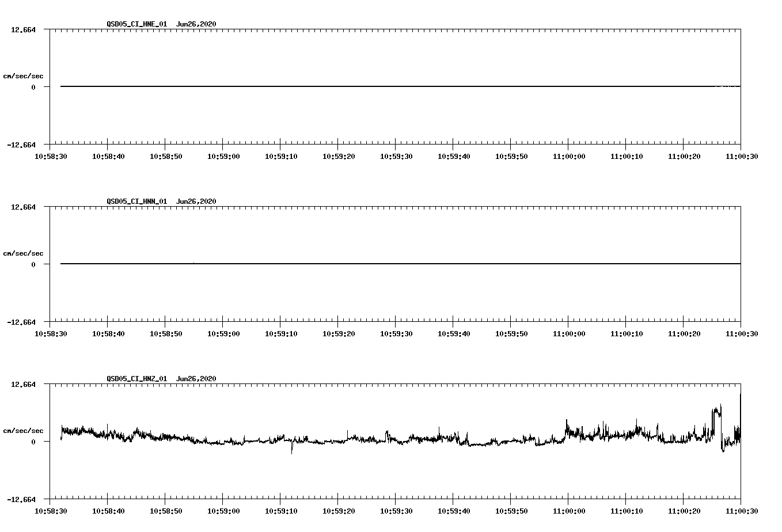Click the 11:00:20 time label under HNZ plot
Viewport: 782px width, 532px height.
[x=684, y=511]
